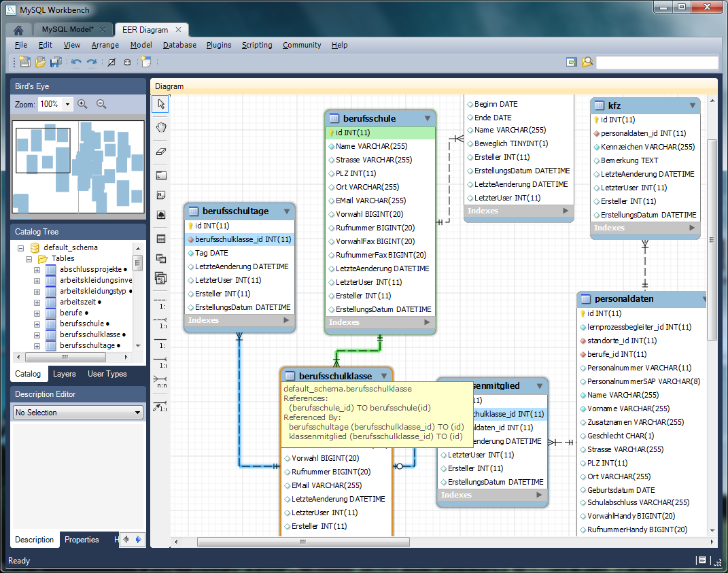Switch to the User Types tab

(107, 374)
